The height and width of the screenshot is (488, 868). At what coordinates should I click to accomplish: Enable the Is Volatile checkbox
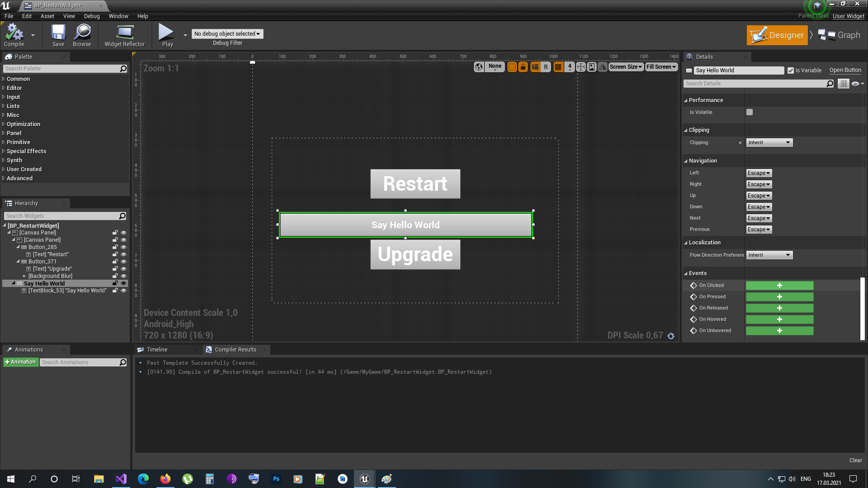pos(750,112)
